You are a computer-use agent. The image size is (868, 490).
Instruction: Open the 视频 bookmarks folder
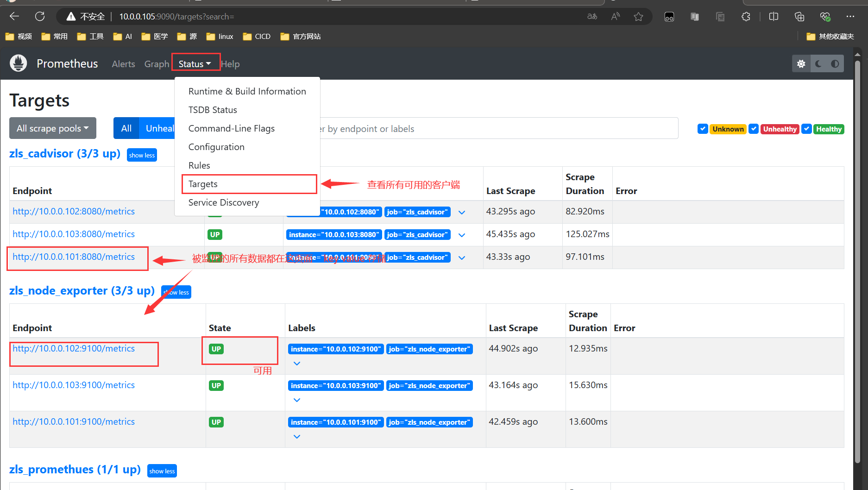(x=19, y=37)
